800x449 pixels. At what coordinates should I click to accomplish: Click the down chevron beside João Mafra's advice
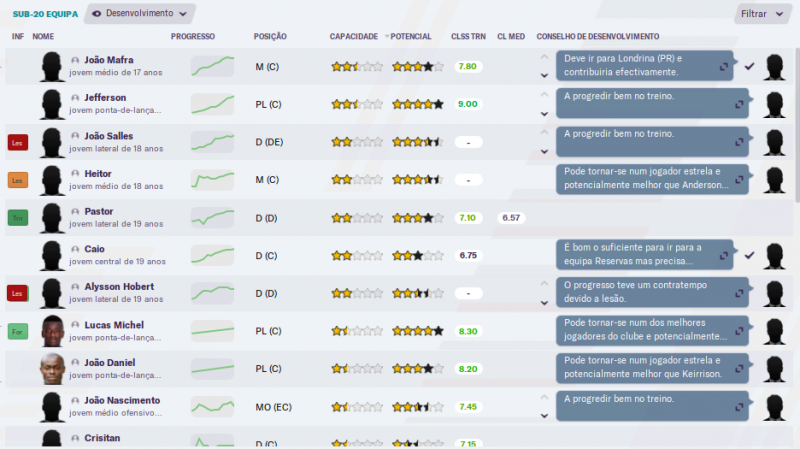click(x=544, y=75)
